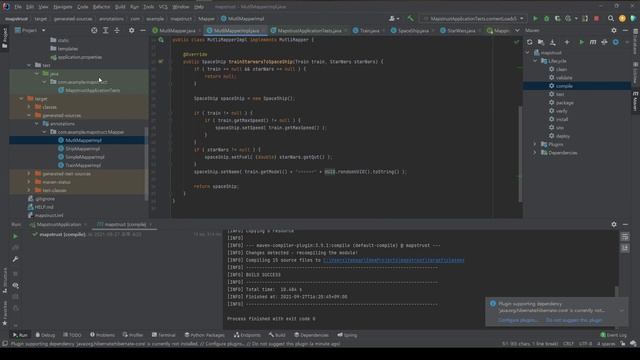Click wrench icon in Run panel sidebar
The width and height of the screenshot is (640, 360).
[15, 259]
